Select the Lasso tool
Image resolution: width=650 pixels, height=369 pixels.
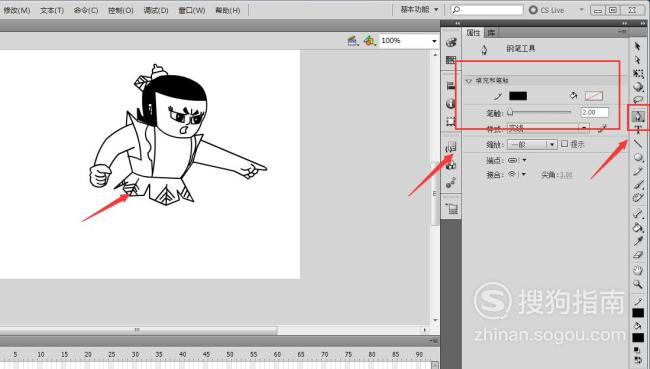pyautogui.click(x=638, y=100)
